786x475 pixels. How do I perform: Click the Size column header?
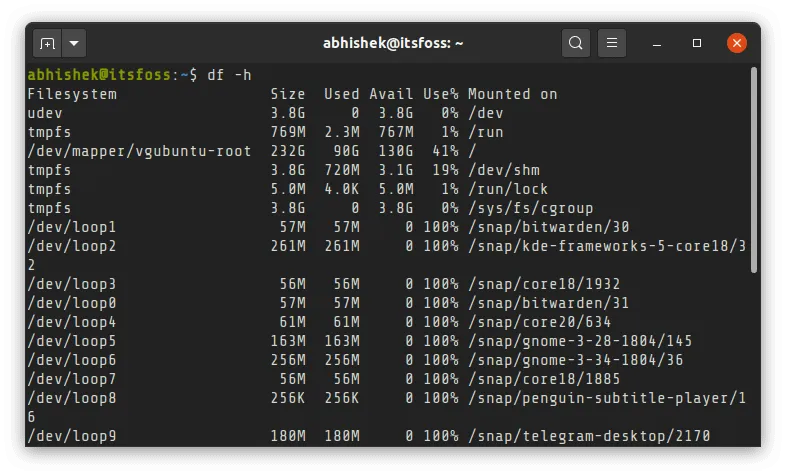(288, 94)
